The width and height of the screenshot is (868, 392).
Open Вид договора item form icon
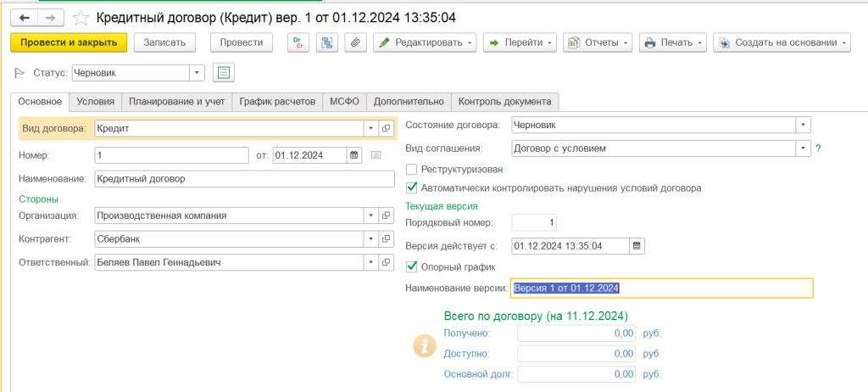386,128
